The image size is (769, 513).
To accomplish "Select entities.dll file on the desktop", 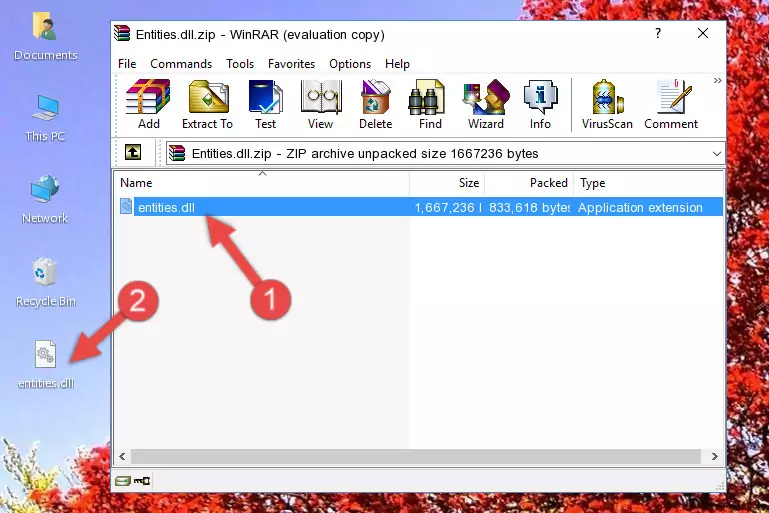I will point(46,364).
